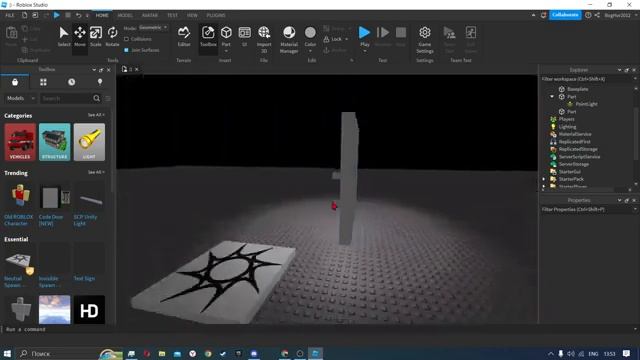Expand the StarterPack node in Explorer
The image size is (640, 360).
544,179
